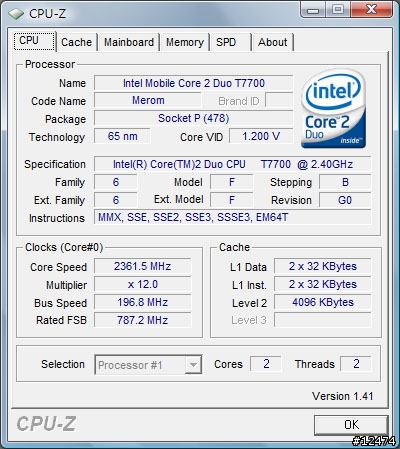Viewport: 400px width, 449px height.
Task: Click the Instructions field listing MMX, SSE
Action: [x=233, y=218]
